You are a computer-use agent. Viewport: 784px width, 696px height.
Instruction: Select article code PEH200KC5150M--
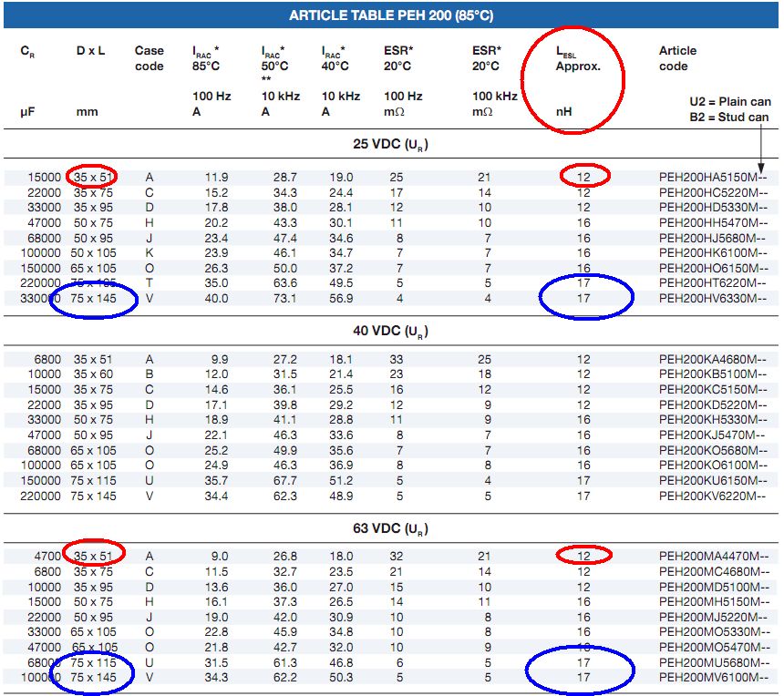click(x=713, y=390)
